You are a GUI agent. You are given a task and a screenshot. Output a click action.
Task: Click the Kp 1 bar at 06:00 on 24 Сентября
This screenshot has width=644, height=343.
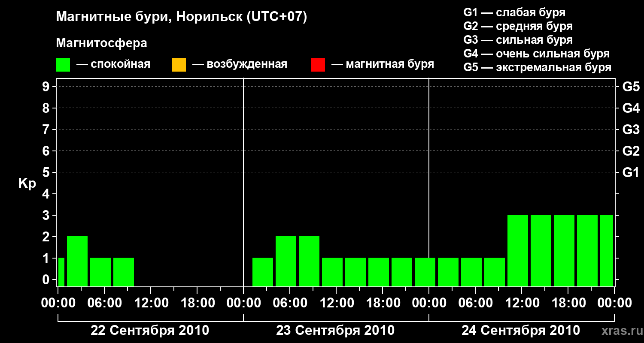click(x=471, y=272)
